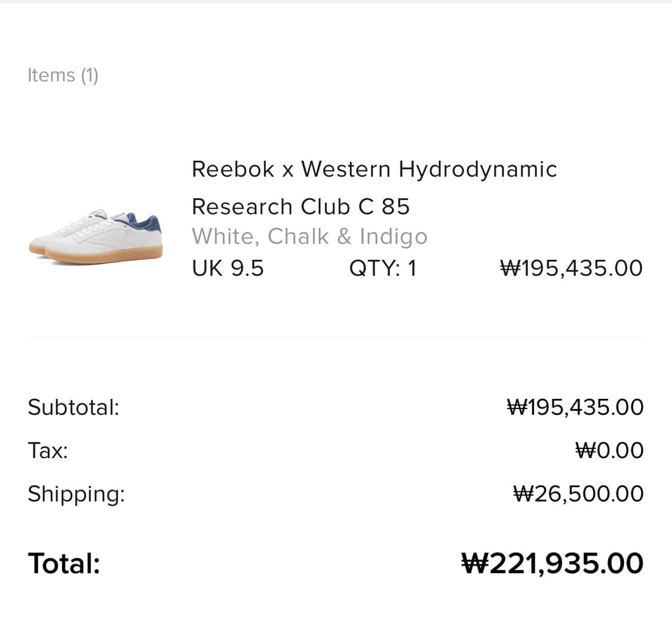
Task: Click the ₩26,500.00 shipping cost
Action: pos(578,494)
